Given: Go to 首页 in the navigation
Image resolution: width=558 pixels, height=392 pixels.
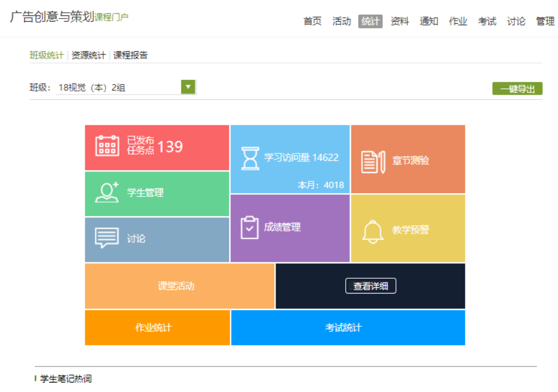Looking at the screenshot, I should click(312, 21).
